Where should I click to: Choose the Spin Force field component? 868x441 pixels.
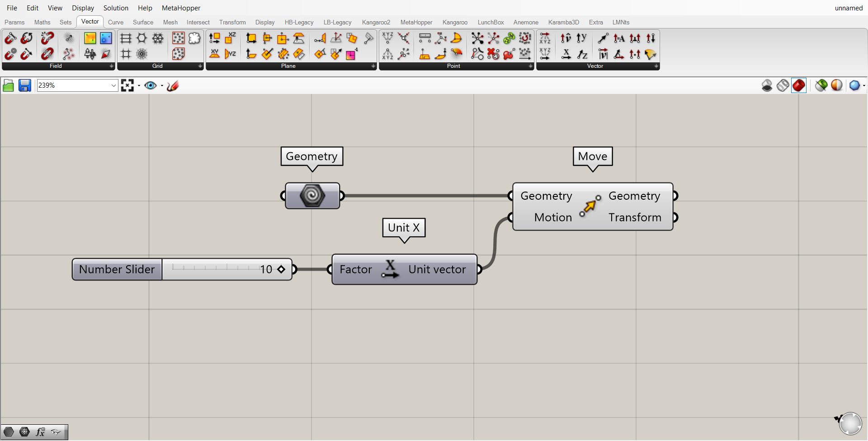pos(27,38)
